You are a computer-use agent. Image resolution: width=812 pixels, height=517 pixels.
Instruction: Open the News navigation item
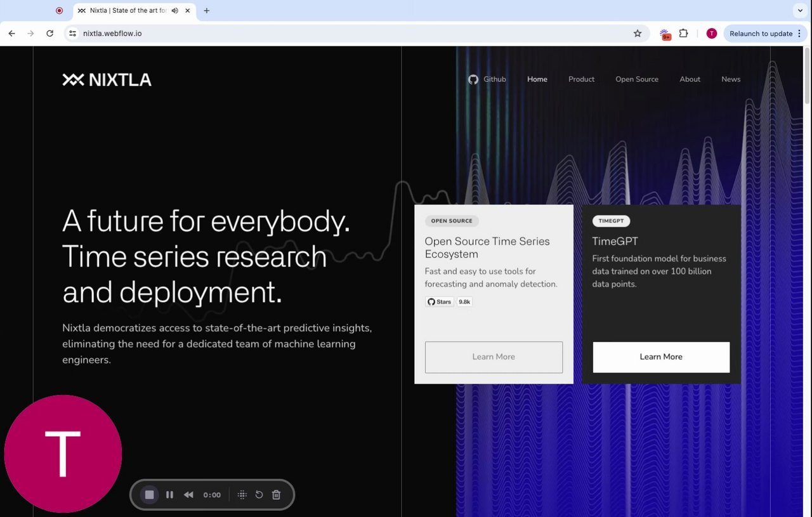(x=731, y=79)
